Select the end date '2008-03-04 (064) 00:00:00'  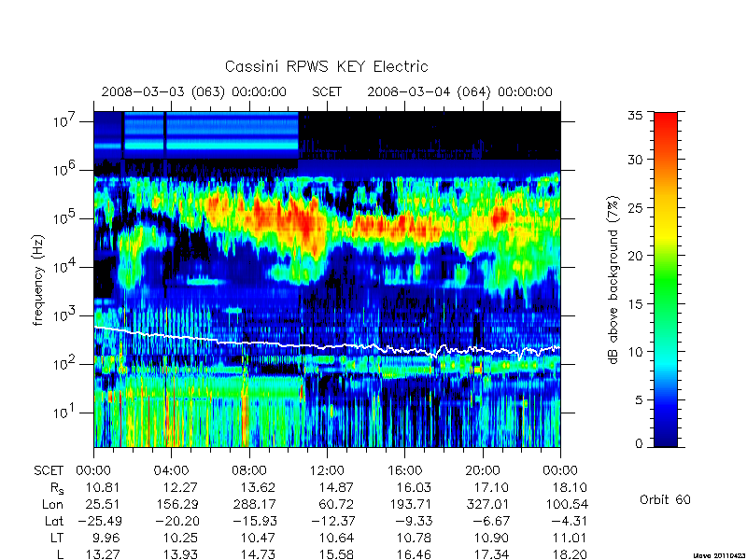click(459, 91)
